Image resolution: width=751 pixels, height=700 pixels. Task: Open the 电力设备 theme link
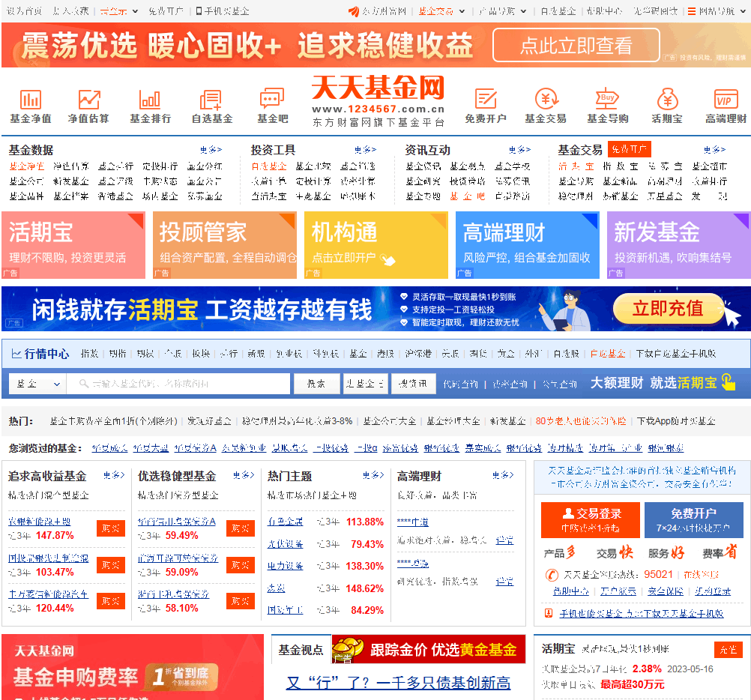pos(285,566)
